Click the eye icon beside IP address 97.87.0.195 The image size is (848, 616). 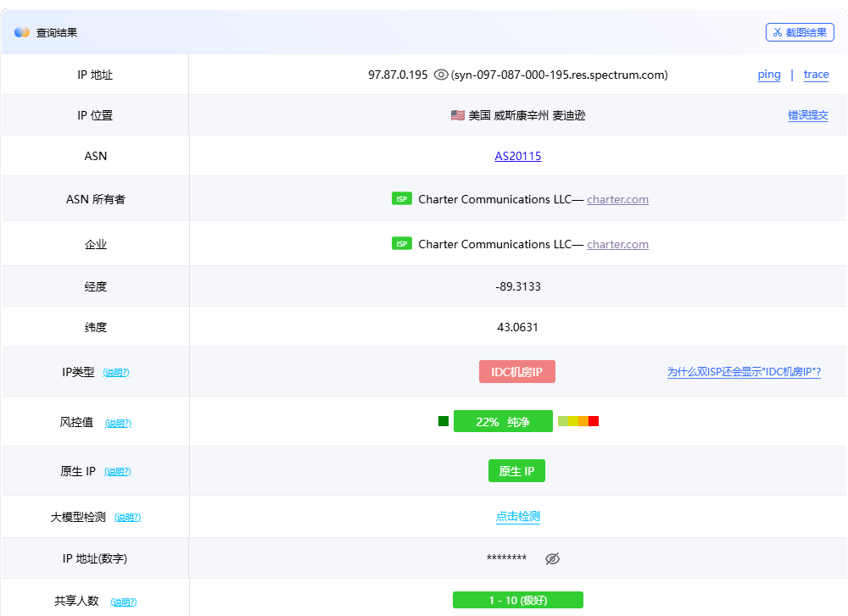tap(440, 75)
